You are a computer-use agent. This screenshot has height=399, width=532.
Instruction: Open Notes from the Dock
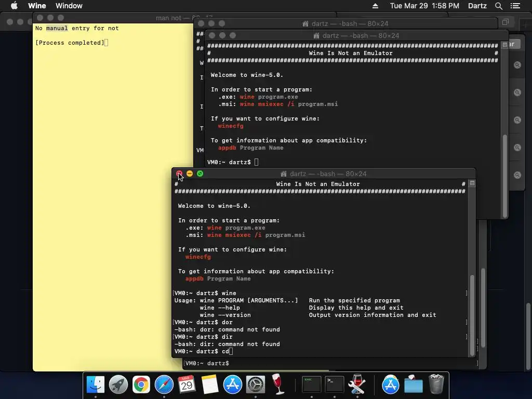click(210, 384)
